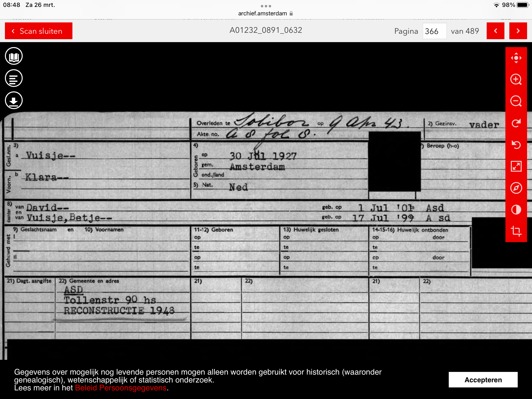Open fullscreen view of the scan
The image size is (532, 399).
(516, 166)
